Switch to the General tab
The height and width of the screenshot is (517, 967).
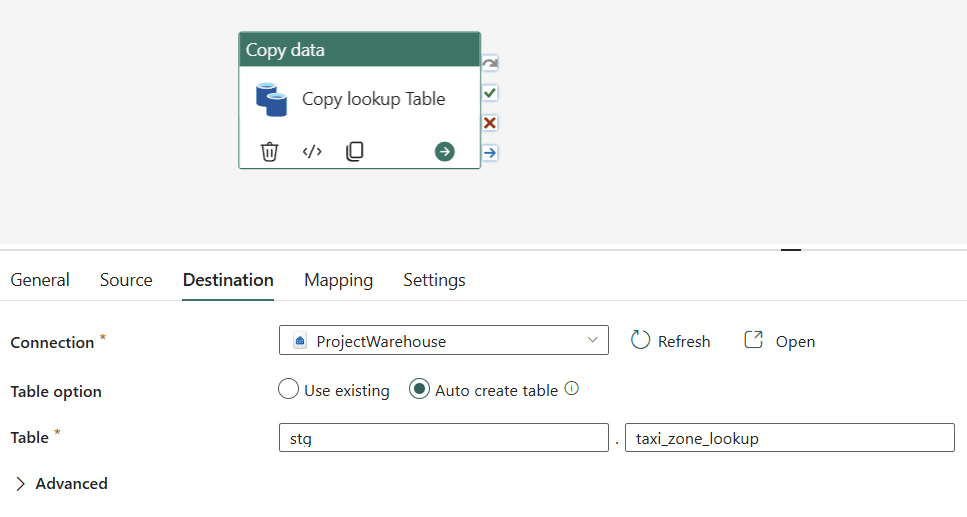coord(40,280)
